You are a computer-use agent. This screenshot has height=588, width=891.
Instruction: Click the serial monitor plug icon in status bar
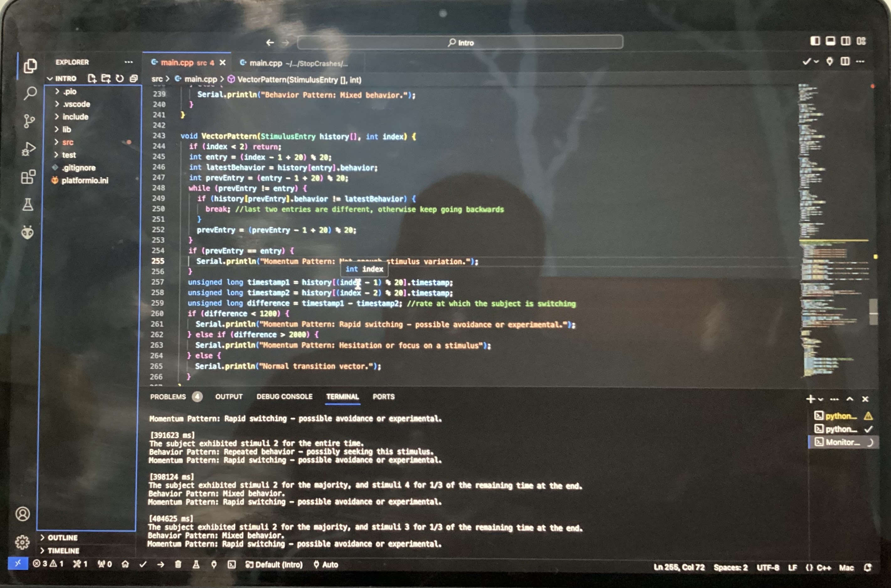point(214,565)
